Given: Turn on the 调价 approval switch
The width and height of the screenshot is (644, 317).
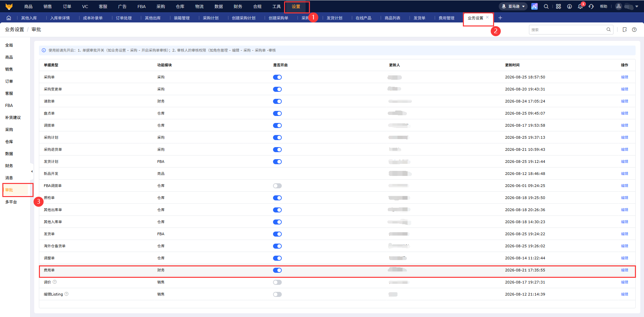Looking at the screenshot, I should pos(277,282).
